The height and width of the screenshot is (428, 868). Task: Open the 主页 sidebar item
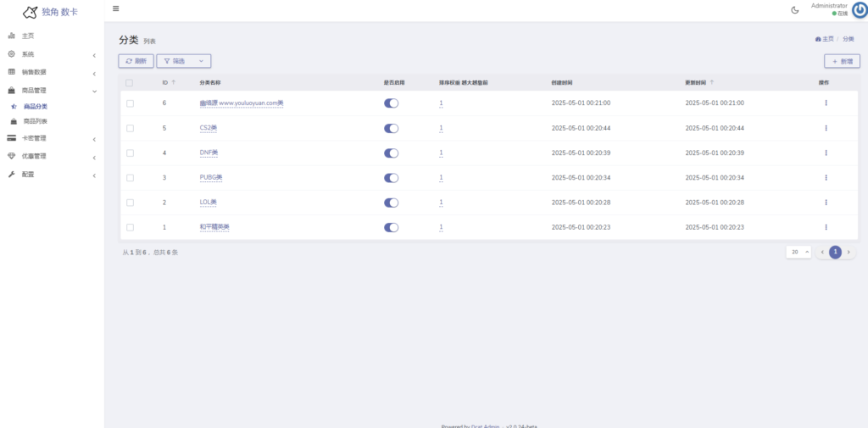tap(52, 36)
